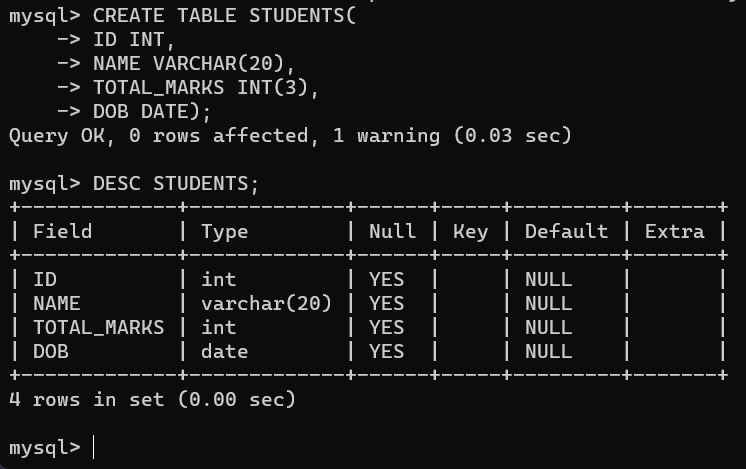This screenshot has height=469, width=746.
Task: Click the Field column header
Action: pos(62,232)
